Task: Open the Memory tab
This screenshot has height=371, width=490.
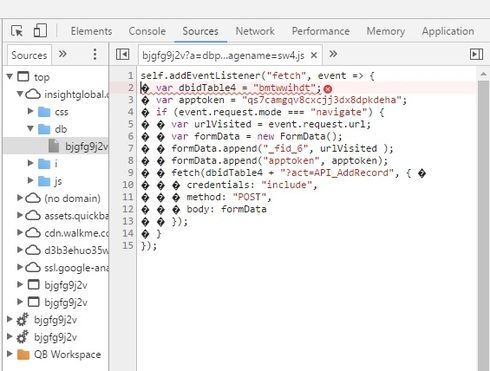Action: point(386,31)
